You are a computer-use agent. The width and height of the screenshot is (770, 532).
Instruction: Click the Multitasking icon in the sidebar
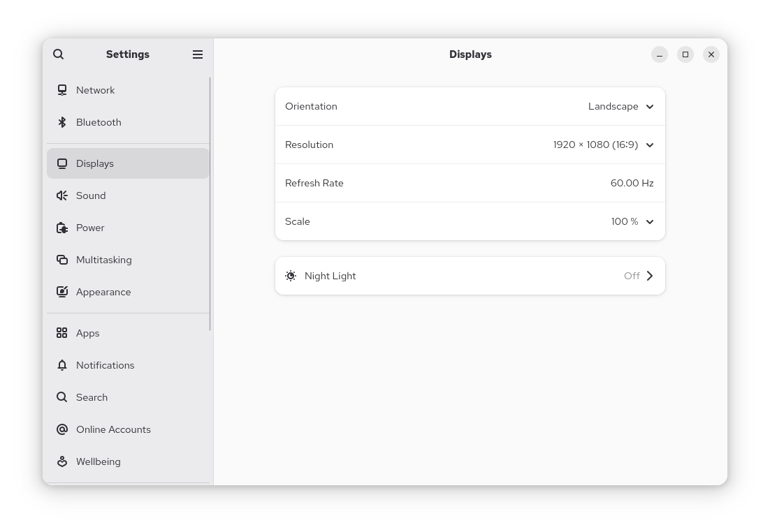(62, 260)
